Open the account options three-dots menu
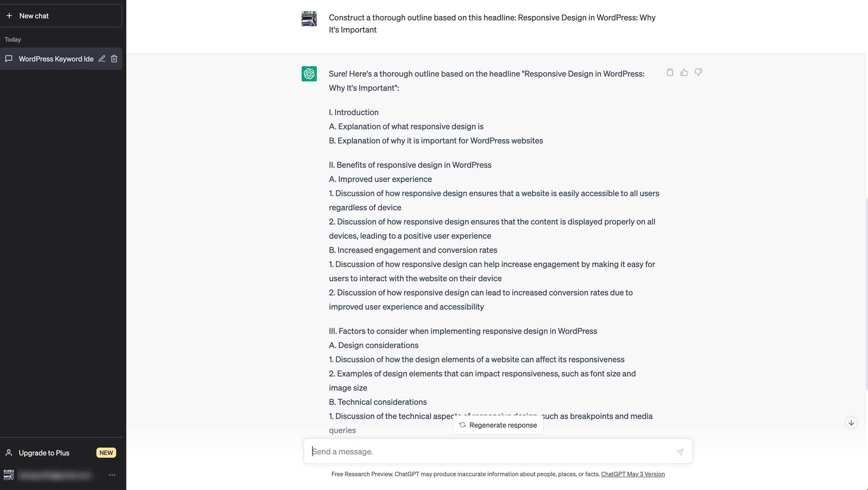Viewport: 868px width, 490px height. [x=112, y=475]
